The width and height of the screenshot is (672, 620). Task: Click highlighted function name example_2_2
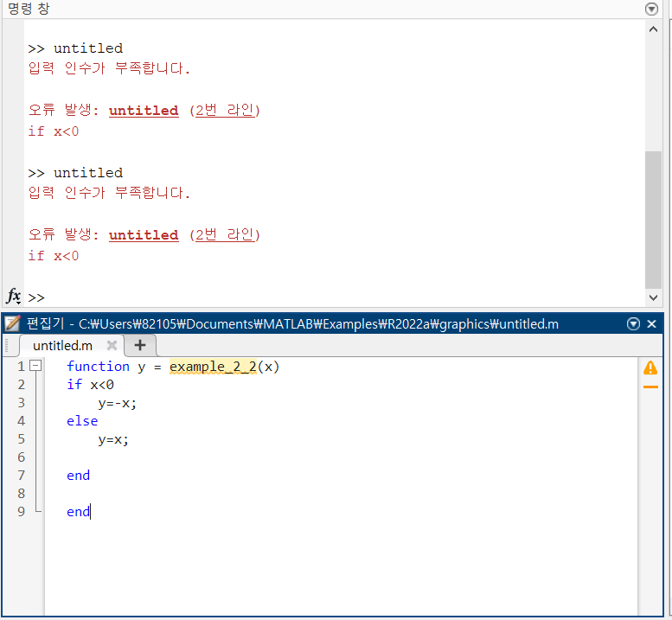coord(213,367)
